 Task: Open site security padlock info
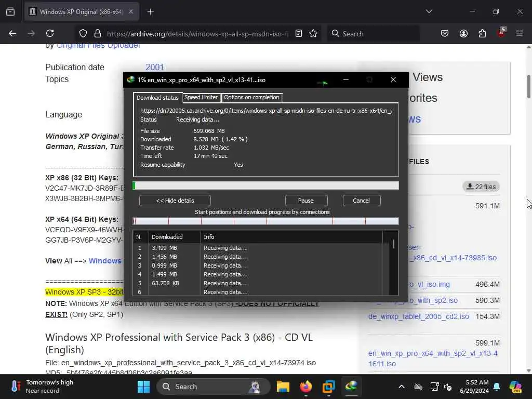pos(98,34)
